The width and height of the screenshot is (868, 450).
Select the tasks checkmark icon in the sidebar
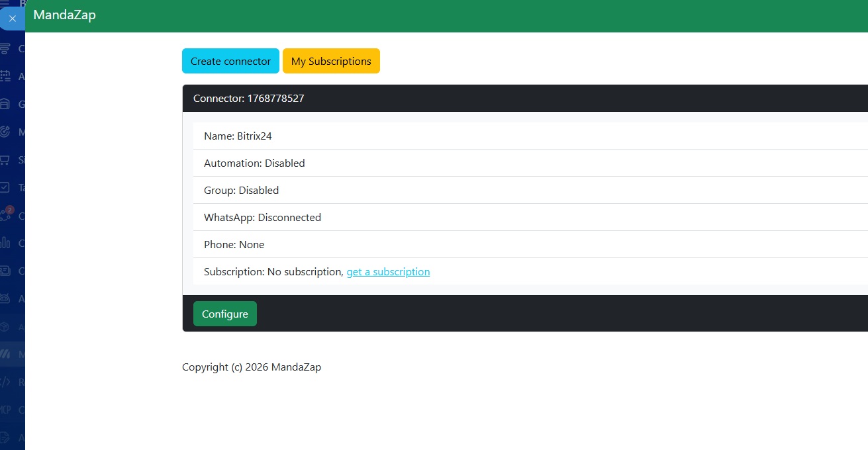[x=5, y=187]
